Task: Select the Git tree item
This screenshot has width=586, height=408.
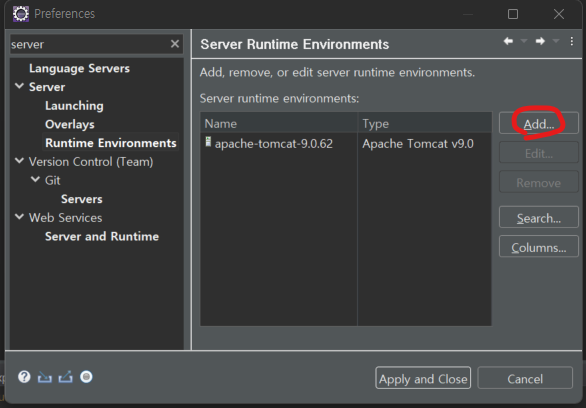Action: 52,180
